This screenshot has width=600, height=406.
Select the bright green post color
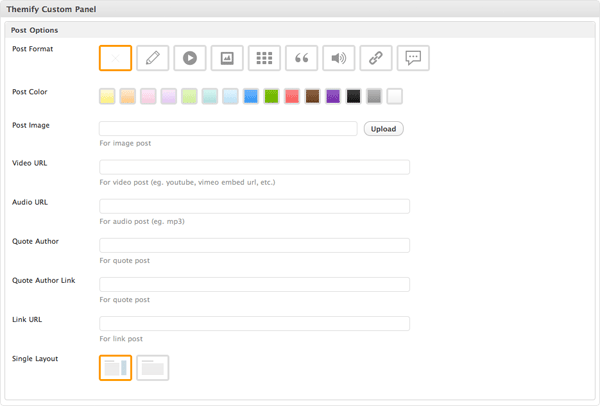(271, 96)
